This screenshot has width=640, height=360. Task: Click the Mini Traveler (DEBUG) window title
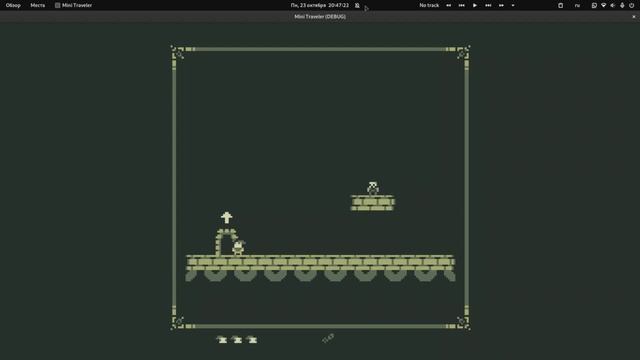click(x=320, y=17)
